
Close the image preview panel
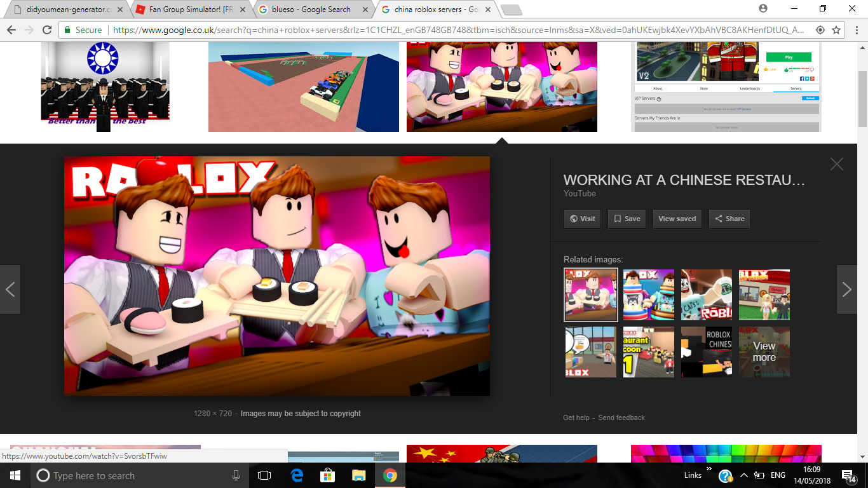click(837, 164)
